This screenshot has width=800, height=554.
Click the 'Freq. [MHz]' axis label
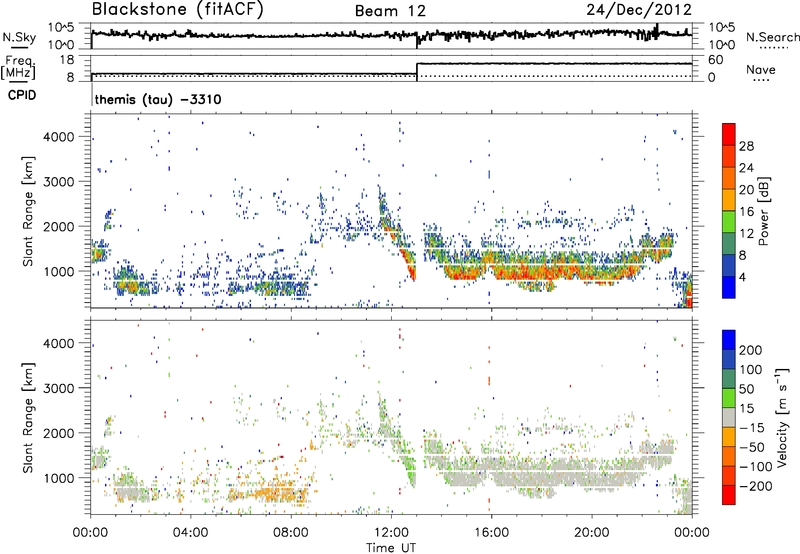(19, 67)
